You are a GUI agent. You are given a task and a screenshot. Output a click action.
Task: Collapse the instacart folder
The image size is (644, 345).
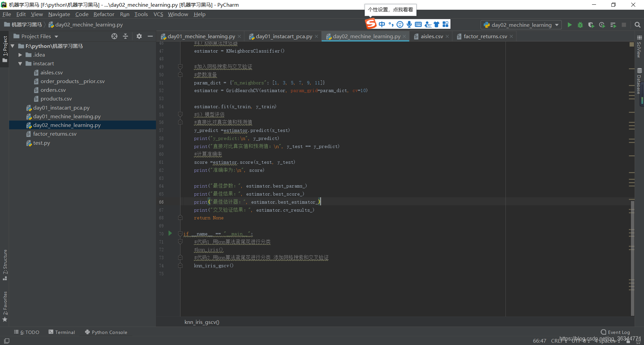pos(20,63)
